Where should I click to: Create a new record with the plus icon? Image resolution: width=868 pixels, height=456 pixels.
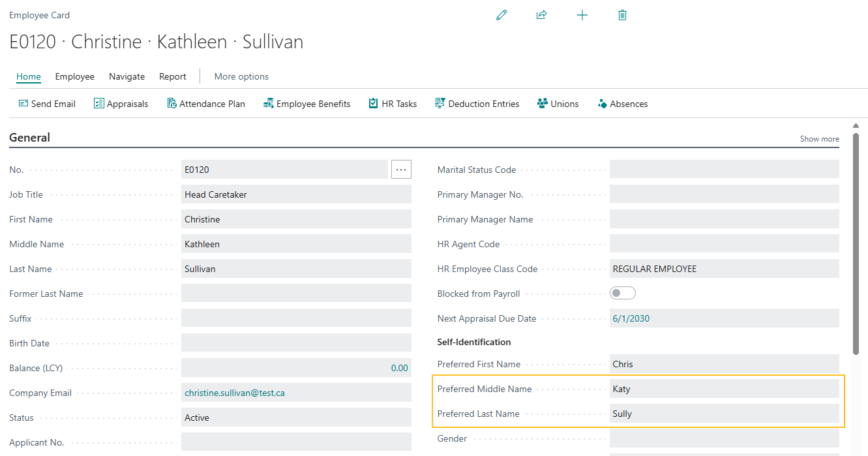[x=582, y=14]
